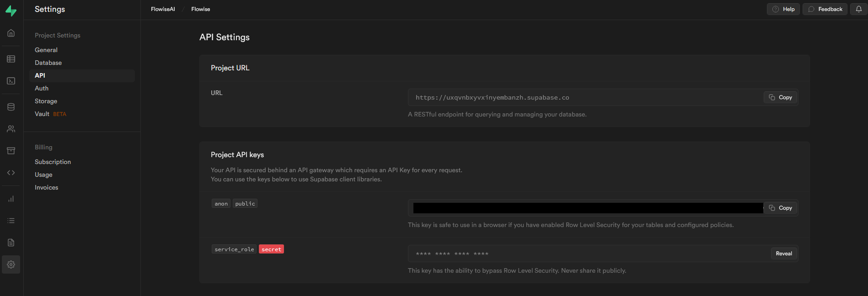Click the Feedback button
The width and height of the screenshot is (868, 296).
tap(825, 9)
